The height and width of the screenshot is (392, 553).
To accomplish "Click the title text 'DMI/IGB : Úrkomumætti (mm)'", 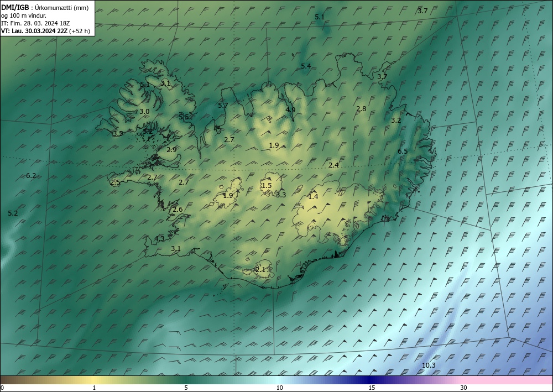I will [45, 8].
